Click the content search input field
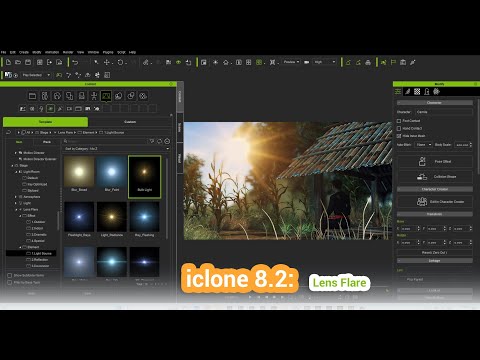The image size is (480, 360). [105, 141]
